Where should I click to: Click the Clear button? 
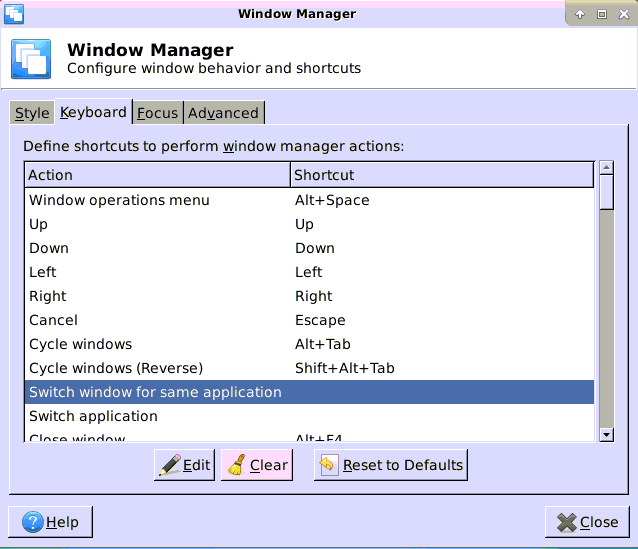[x=257, y=465]
